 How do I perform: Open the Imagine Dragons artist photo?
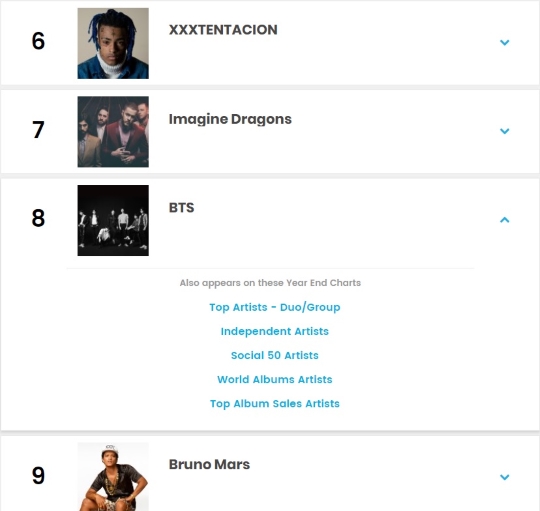[113, 132]
